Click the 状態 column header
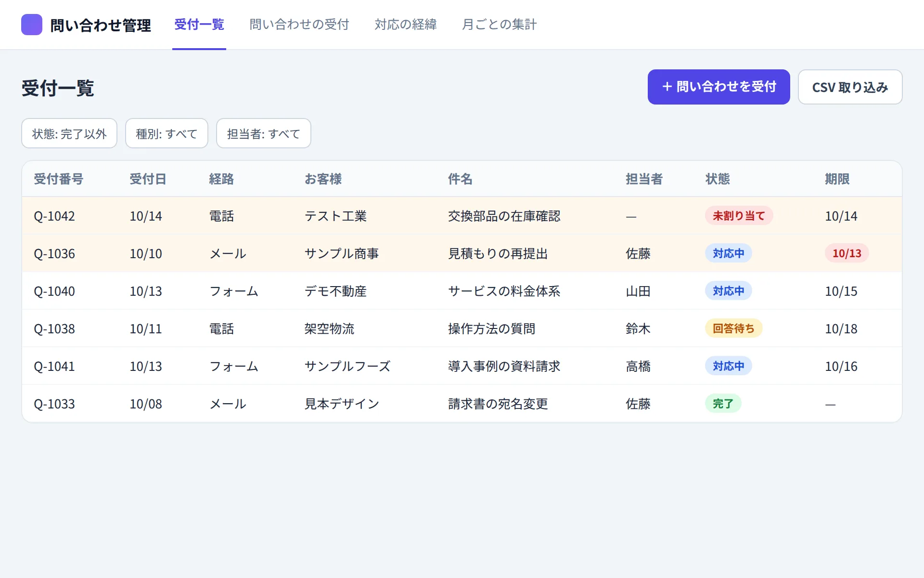The image size is (924, 578). point(718,179)
